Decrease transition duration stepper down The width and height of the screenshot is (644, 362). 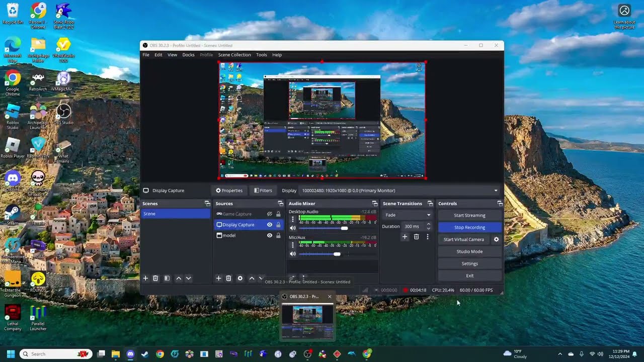pos(428,228)
